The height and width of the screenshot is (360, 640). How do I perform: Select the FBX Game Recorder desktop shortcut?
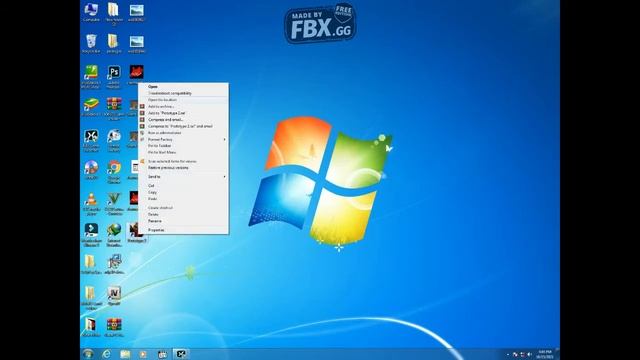(91, 141)
